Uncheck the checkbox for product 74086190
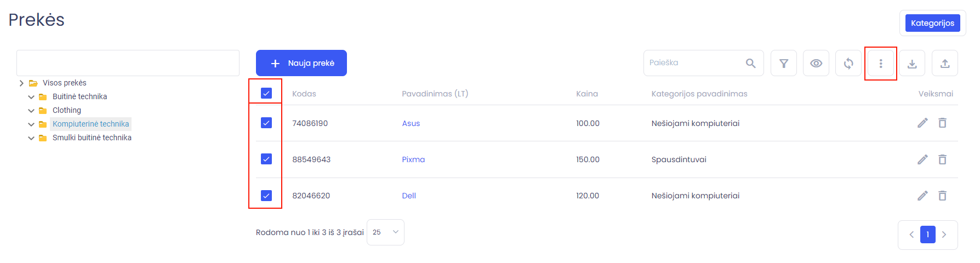Image resolution: width=980 pixels, height=263 pixels. pyautogui.click(x=266, y=123)
